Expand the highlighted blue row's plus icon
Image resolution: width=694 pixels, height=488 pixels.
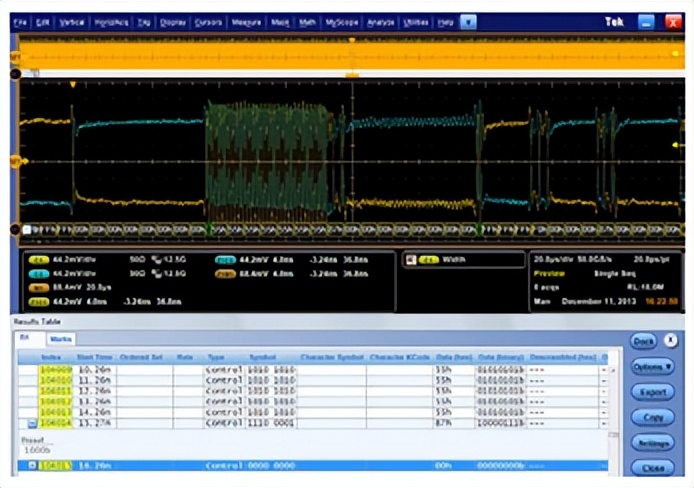pos(33,465)
